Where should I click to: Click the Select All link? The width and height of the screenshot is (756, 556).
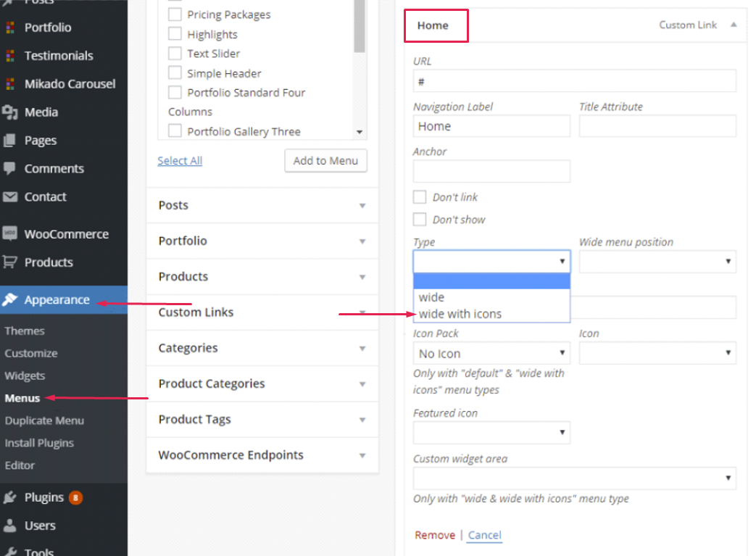180,161
